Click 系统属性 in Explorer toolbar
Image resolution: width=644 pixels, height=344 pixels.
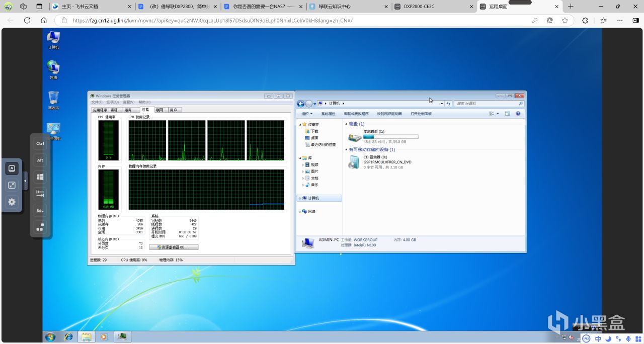point(328,114)
